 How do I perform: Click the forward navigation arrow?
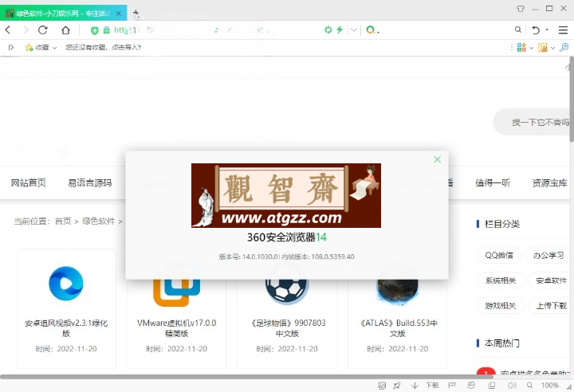26,30
